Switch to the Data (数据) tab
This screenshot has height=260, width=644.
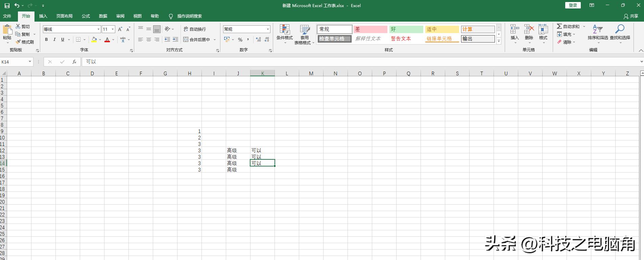click(x=103, y=16)
